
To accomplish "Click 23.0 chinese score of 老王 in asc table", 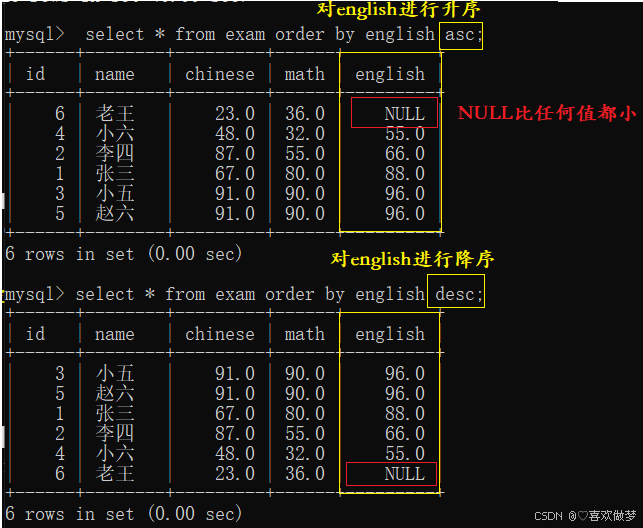I will tap(235, 114).
